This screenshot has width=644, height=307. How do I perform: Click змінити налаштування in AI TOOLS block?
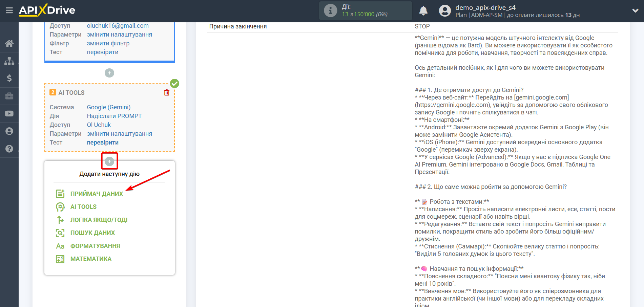[x=120, y=134]
